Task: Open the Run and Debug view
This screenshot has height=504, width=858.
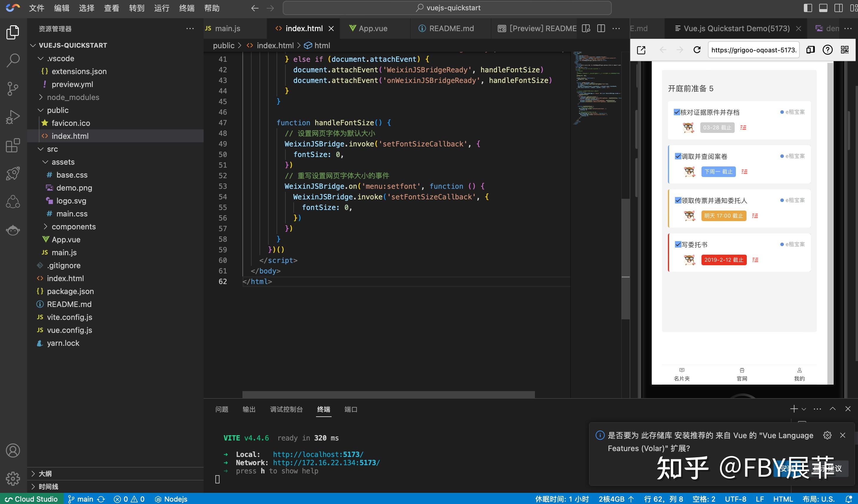Action: click(x=13, y=117)
